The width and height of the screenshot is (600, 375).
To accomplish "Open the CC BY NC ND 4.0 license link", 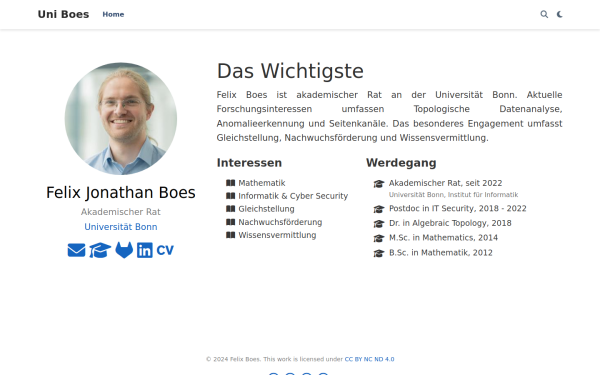I will coord(369,359).
